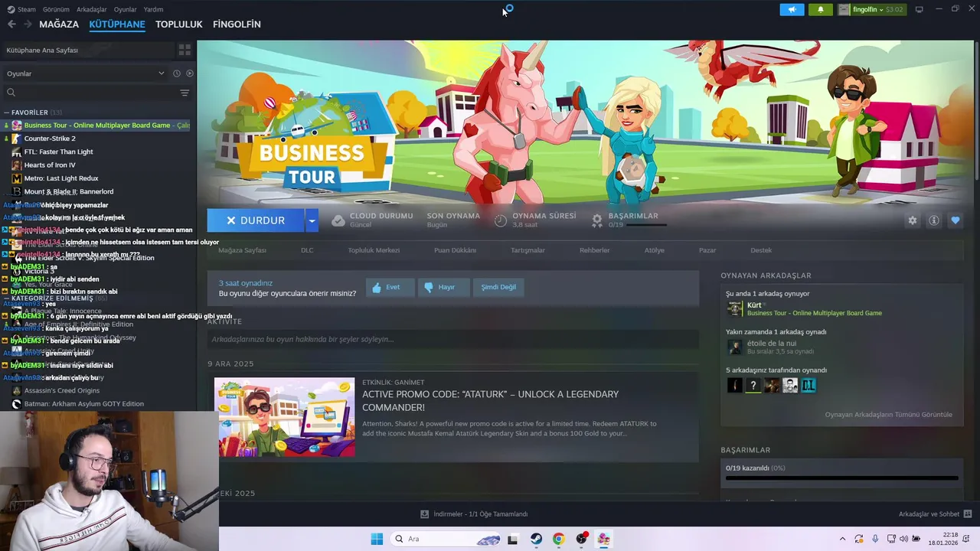Click étoile de la nui avatar
Viewport: 980px width, 551px height.
pos(734,347)
